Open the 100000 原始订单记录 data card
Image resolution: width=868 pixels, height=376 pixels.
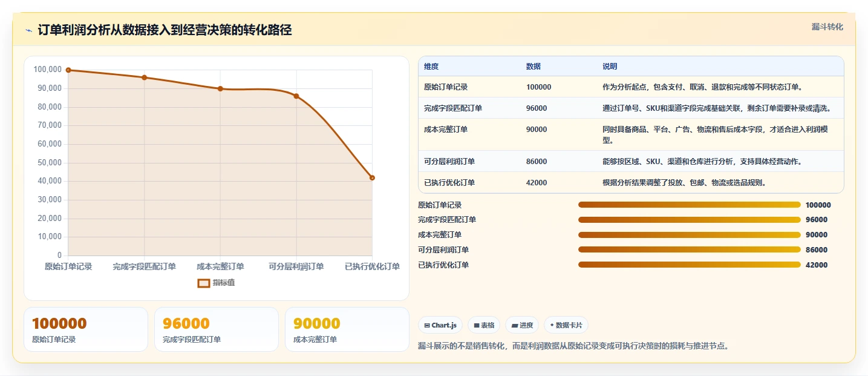point(86,329)
